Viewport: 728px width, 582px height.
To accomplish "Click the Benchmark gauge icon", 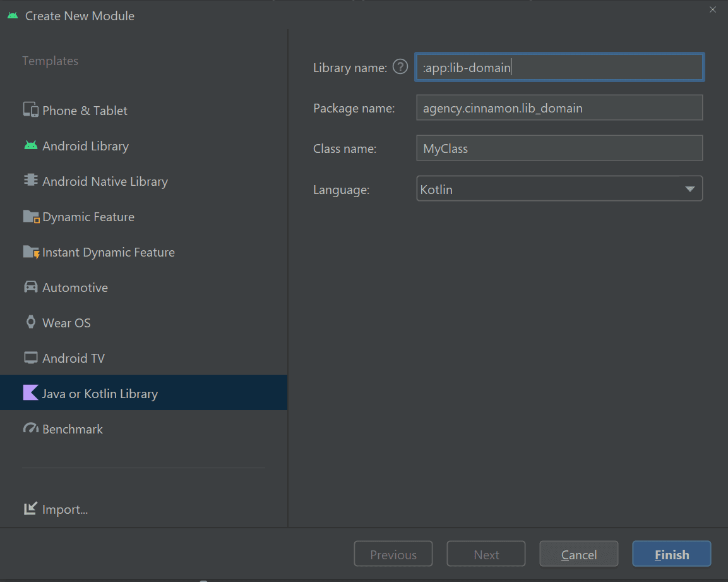I will coord(31,429).
